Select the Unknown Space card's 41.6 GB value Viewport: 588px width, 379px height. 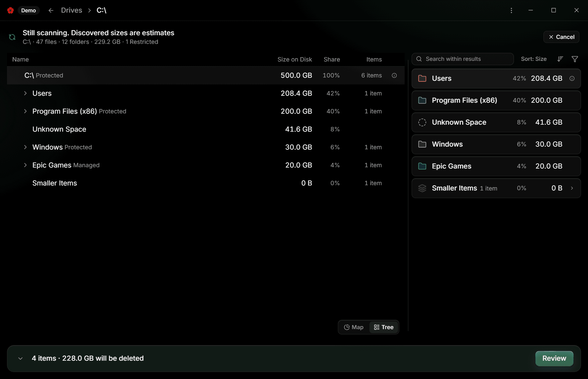pos(549,122)
